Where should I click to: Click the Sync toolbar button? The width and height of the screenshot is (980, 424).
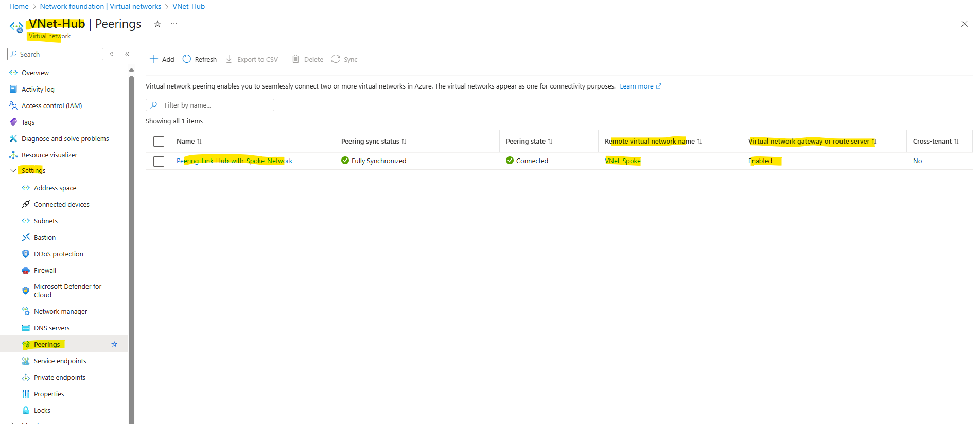click(x=344, y=59)
